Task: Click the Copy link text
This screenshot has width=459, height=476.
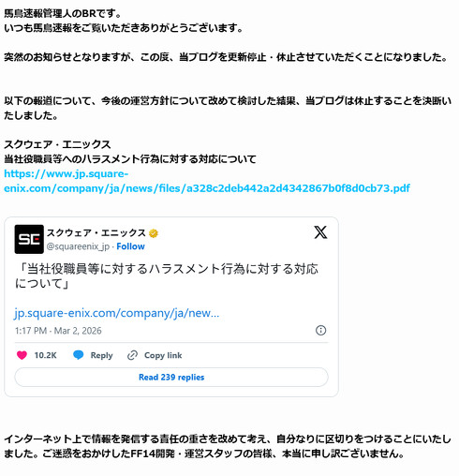Action: pyautogui.click(x=163, y=355)
